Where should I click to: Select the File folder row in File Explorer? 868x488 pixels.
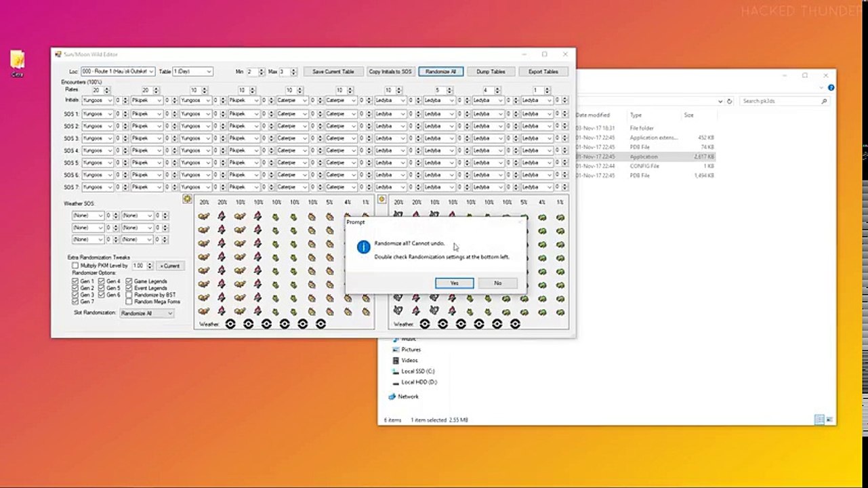[x=645, y=128]
